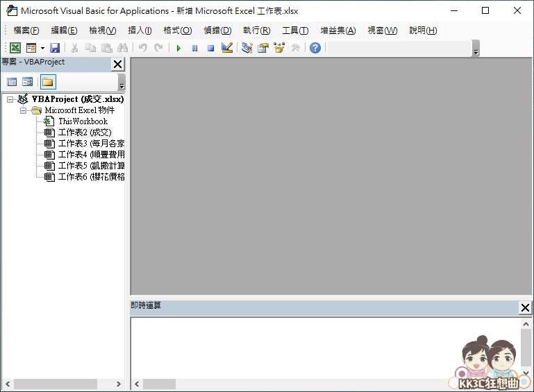The height and width of the screenshot is (392, 534).
Task: Collapse the VBAProject (成交.xlsx) tree node
Action: 10,99
